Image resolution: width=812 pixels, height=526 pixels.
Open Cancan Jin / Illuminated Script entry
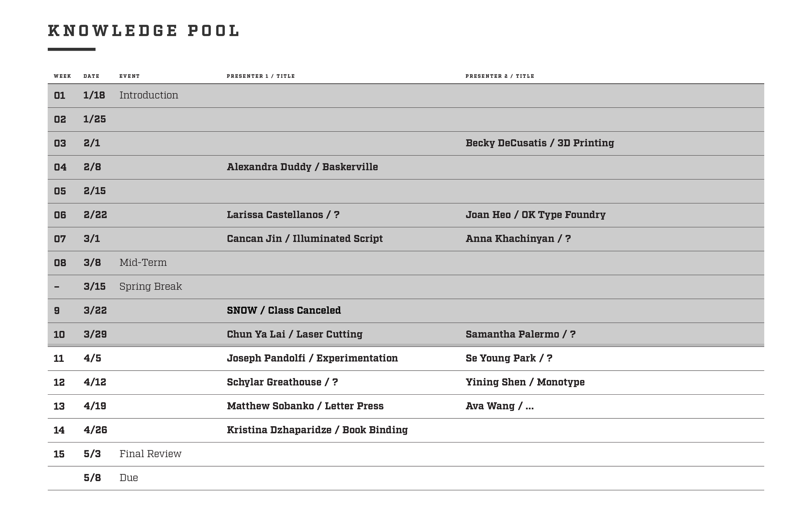tap(305, 239)
